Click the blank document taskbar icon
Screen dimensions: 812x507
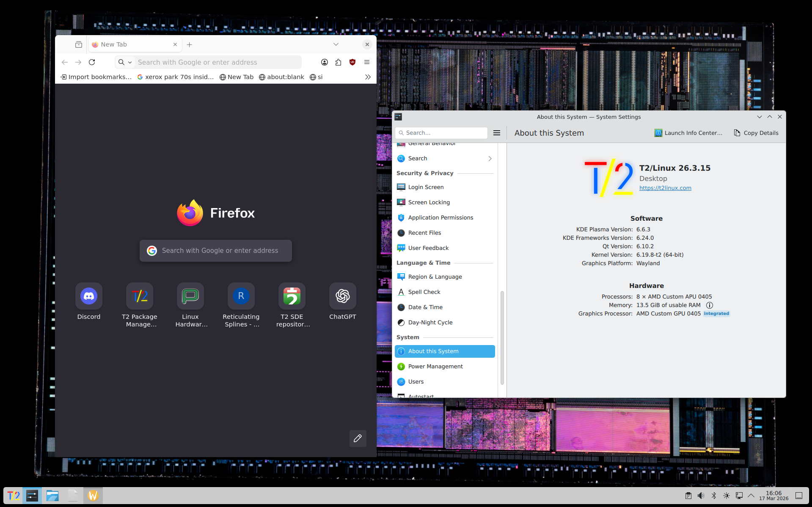click(x=73, y=496)
